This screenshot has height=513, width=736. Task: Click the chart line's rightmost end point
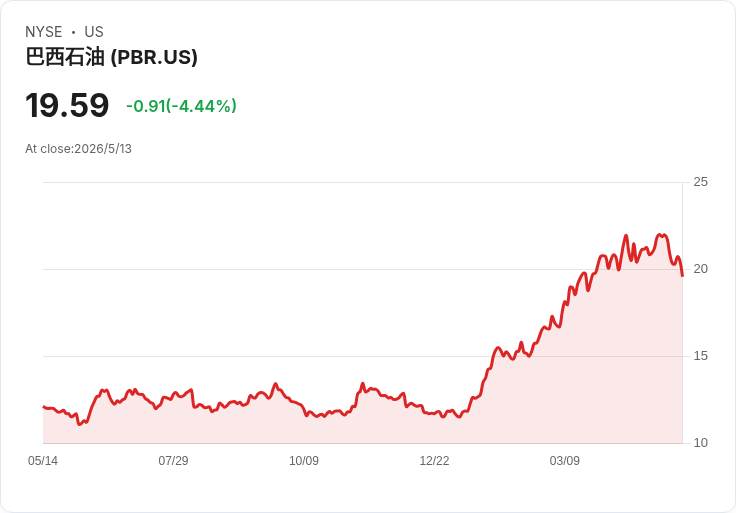[x=682, y=276]
